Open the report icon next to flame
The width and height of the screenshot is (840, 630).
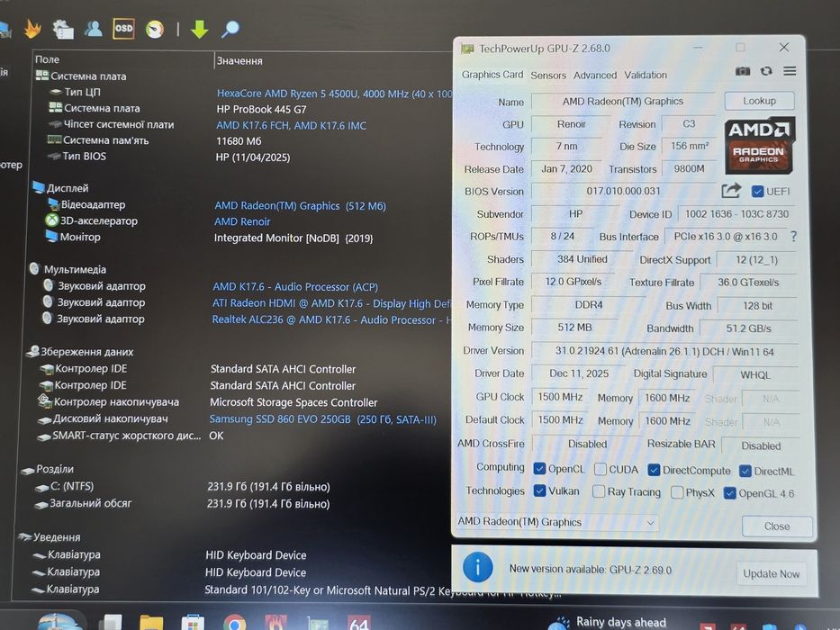pyautogui.click(x=63, y=29)
